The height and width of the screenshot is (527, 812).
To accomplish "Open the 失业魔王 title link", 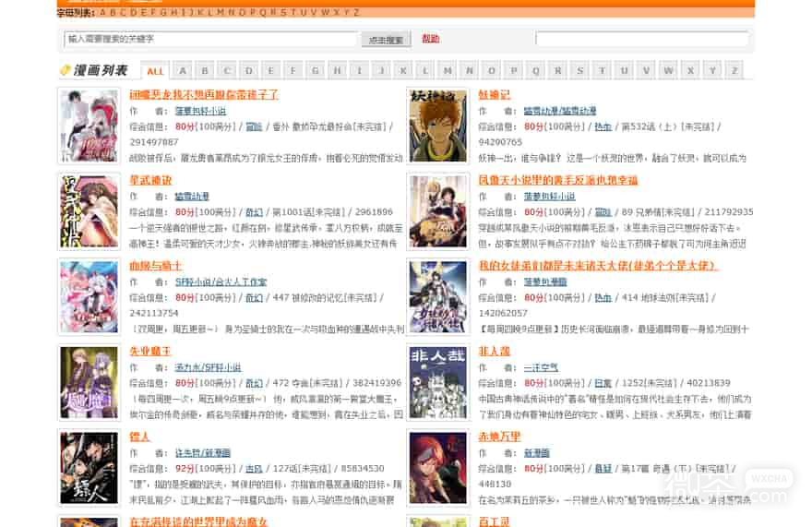I will [x=150, y=352].
